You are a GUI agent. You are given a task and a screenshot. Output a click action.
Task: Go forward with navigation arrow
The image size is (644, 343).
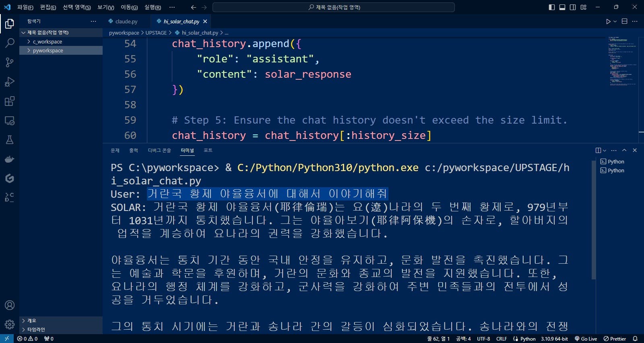coord(204,7)
